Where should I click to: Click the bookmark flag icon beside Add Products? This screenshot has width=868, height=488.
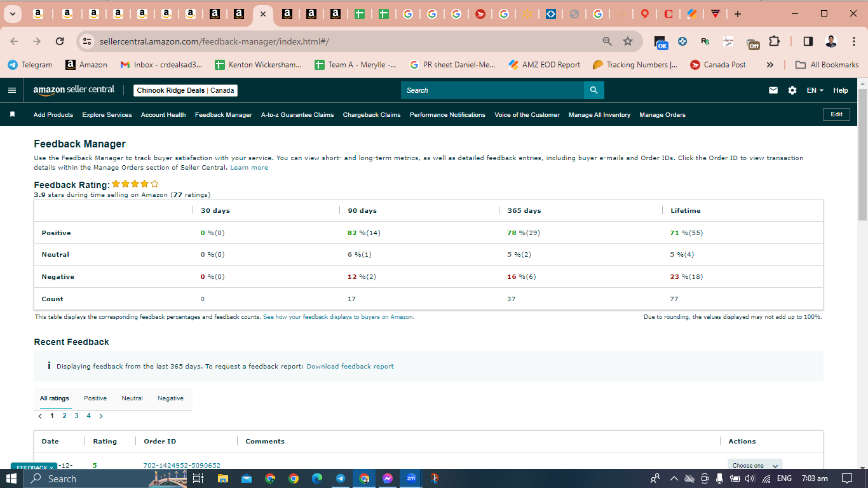pyautogui.click(x=12, y=115)
